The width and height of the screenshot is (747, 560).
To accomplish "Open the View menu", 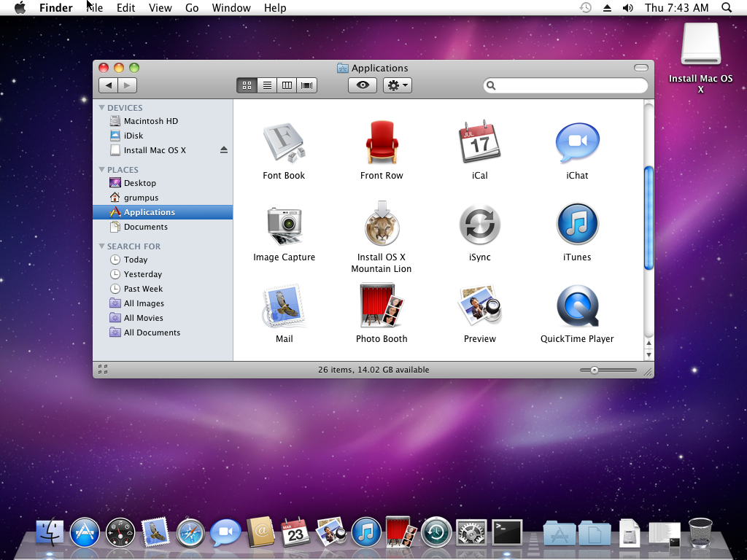I will click(160, 8).
